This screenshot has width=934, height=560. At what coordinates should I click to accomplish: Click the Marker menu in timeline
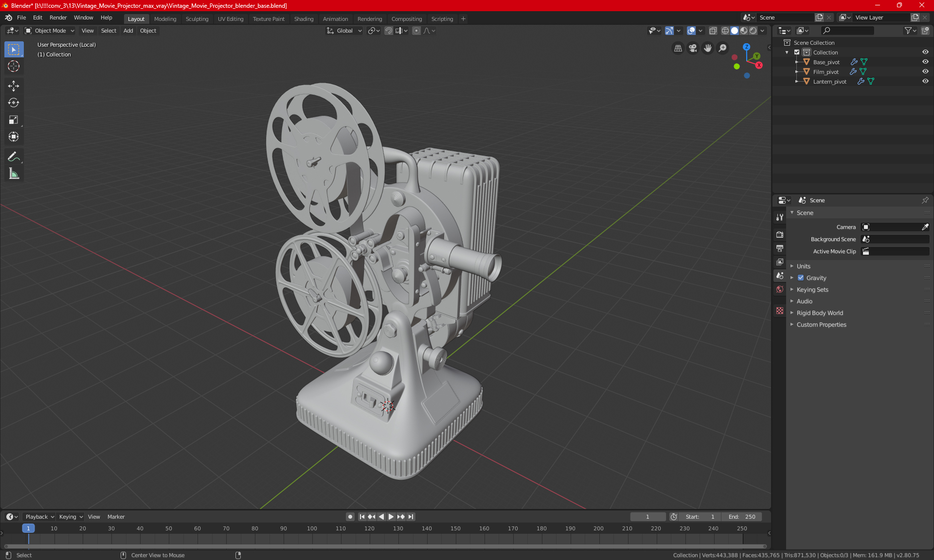click(116, 517)
